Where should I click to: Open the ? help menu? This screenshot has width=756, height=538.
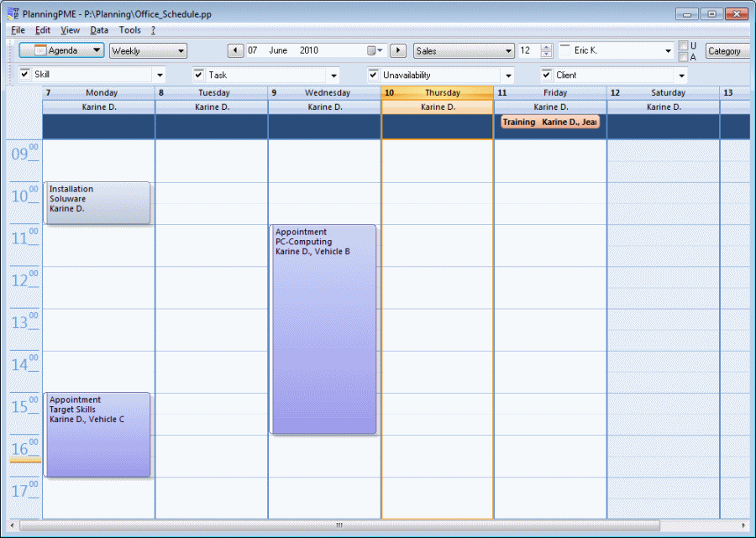154,30
